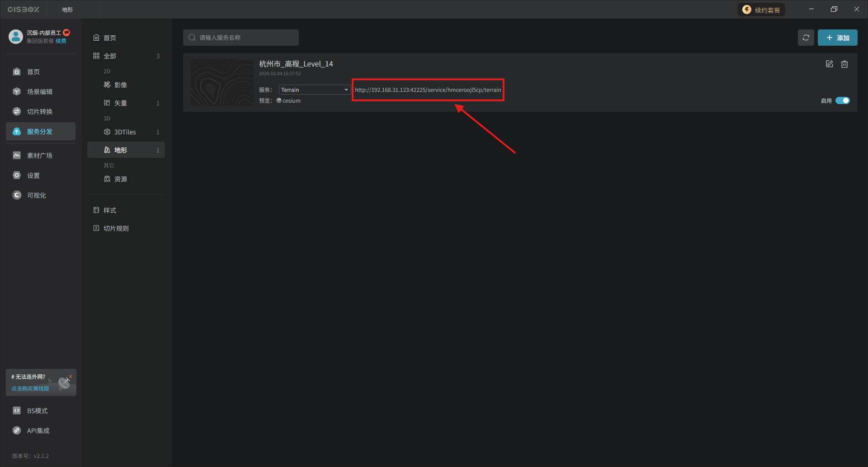868x467 pixels.
Task: Select the 影像 category
Action: tap(120, 85)
